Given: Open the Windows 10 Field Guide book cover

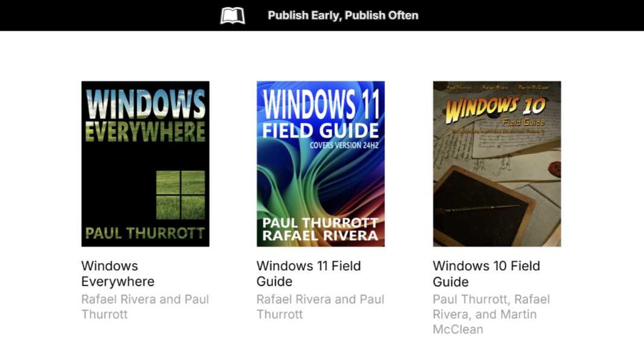Looking at the screenshot, I should (x=497, y=164).
